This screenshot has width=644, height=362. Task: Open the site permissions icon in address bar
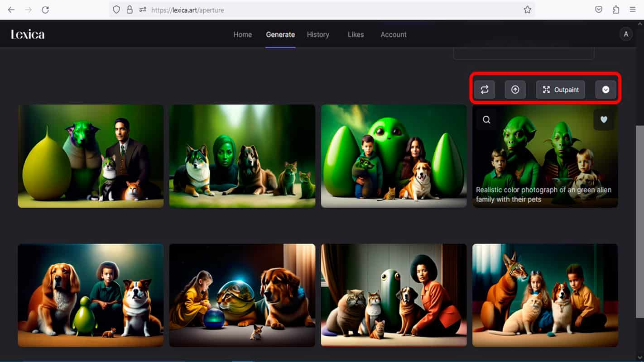coord(143,10)
